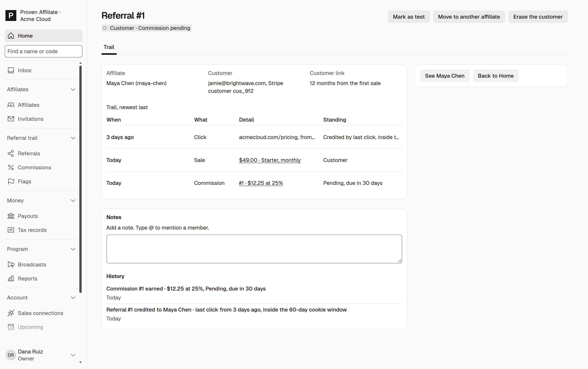Viewport: 588px width, 369px height.
Task: Click the Sales connections plug icon
Action: 11,313
